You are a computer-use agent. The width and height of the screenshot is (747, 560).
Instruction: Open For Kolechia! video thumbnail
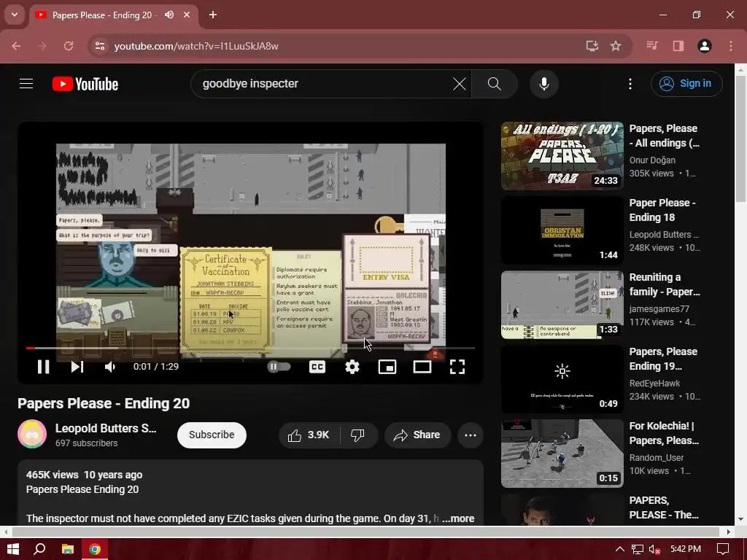click(562, 454)
